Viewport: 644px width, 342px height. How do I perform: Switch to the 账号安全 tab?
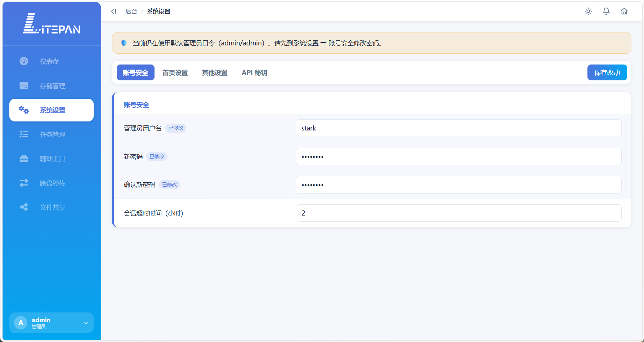[x=135, y=72]
